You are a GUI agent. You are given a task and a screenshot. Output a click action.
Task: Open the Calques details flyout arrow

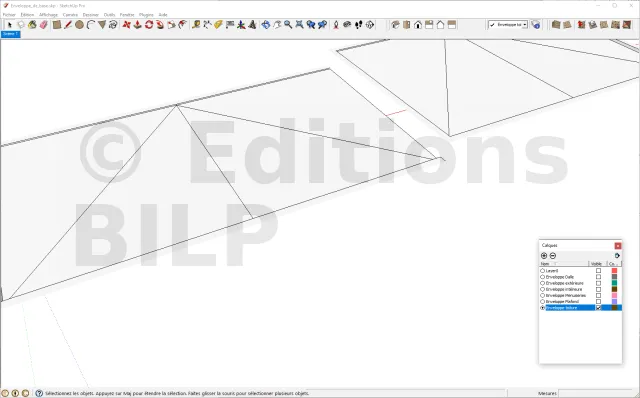click(617, 256)
